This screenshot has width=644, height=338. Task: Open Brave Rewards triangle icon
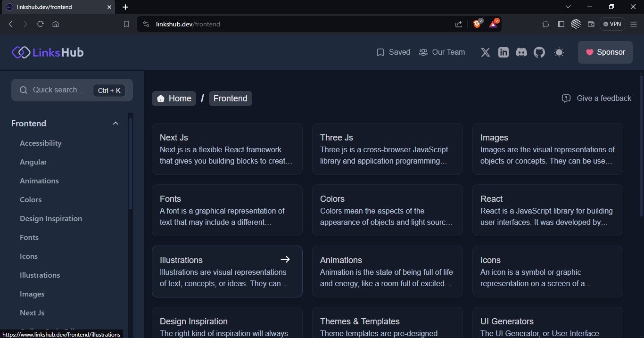pyautogui.click(x=493, y=24)
